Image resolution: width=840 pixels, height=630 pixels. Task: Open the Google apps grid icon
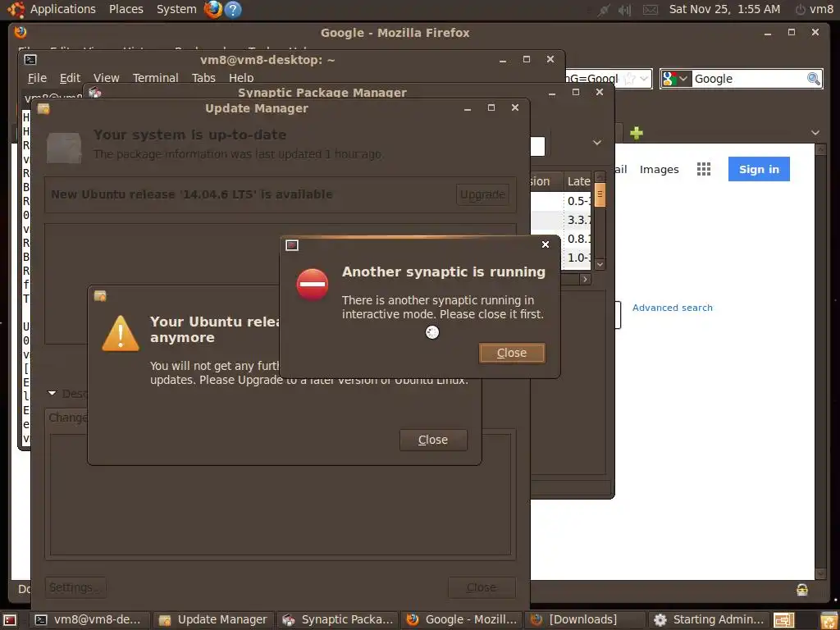[x=703, y=169]
